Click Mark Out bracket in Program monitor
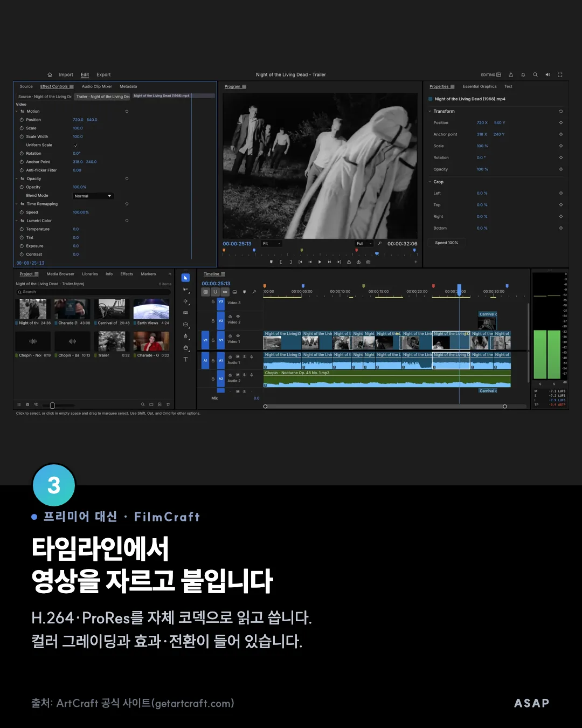 tap(290, 262)
